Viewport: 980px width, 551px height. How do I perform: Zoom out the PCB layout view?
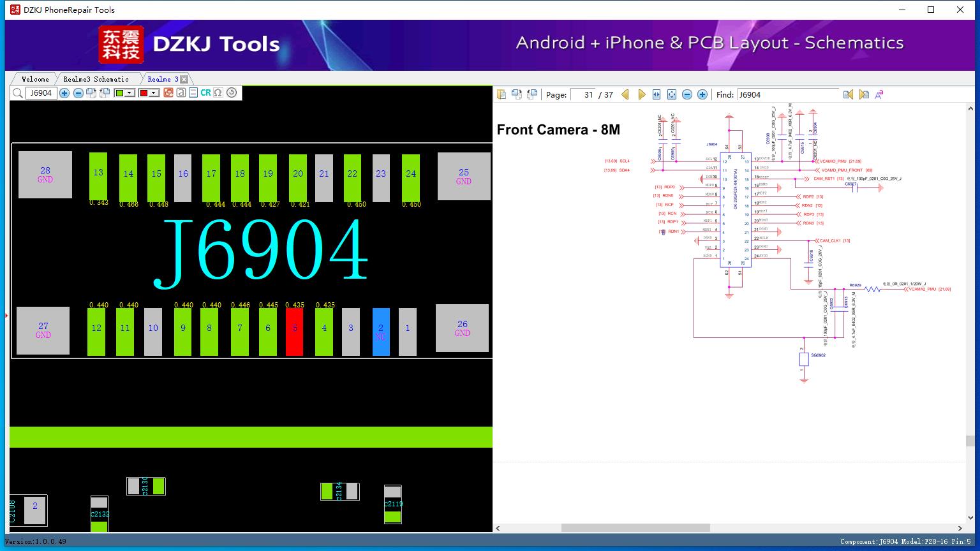click(78, 93)
